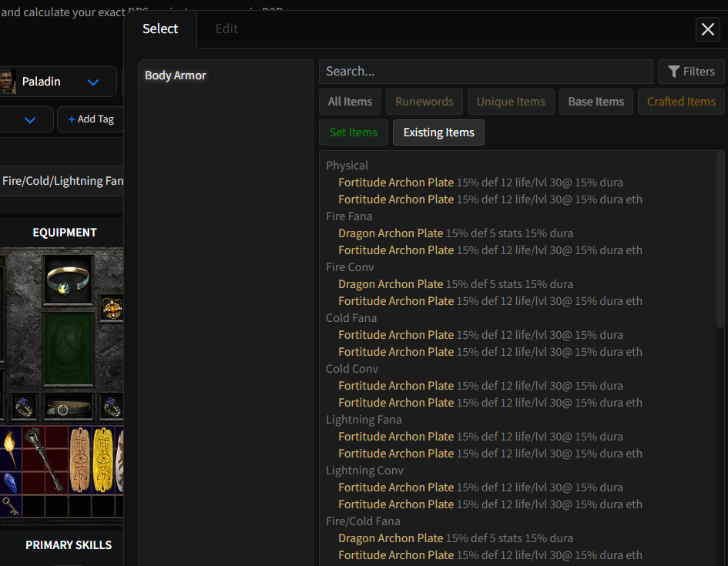This screenshot has height=566, width=728.
Task: Open the Filters menu
Action: tap(691, 72)
